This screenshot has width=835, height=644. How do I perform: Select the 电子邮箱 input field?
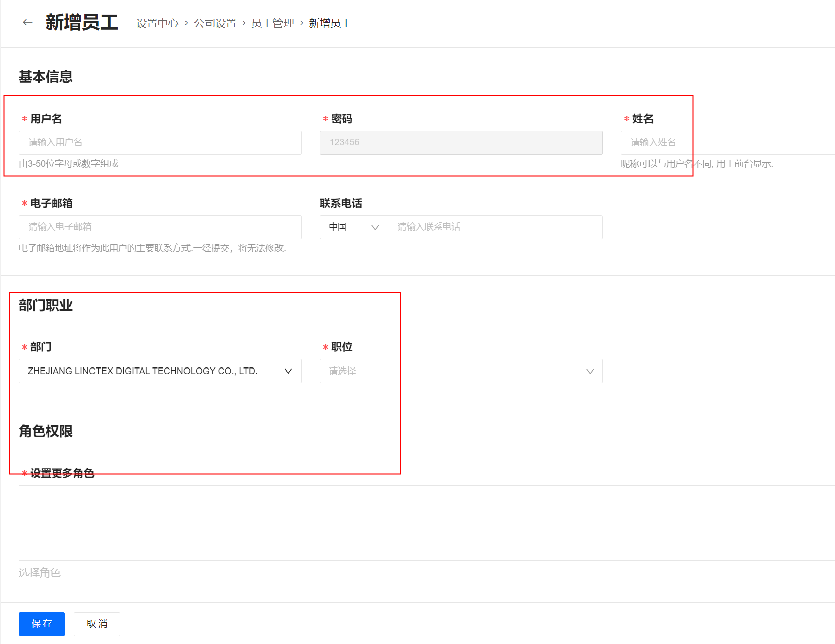[x=160, y=227]
